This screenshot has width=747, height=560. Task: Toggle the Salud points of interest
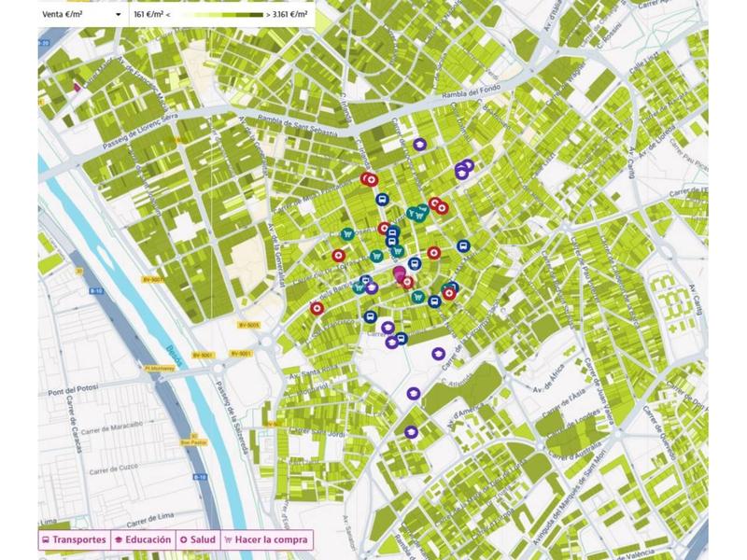(x=198, y=539)
